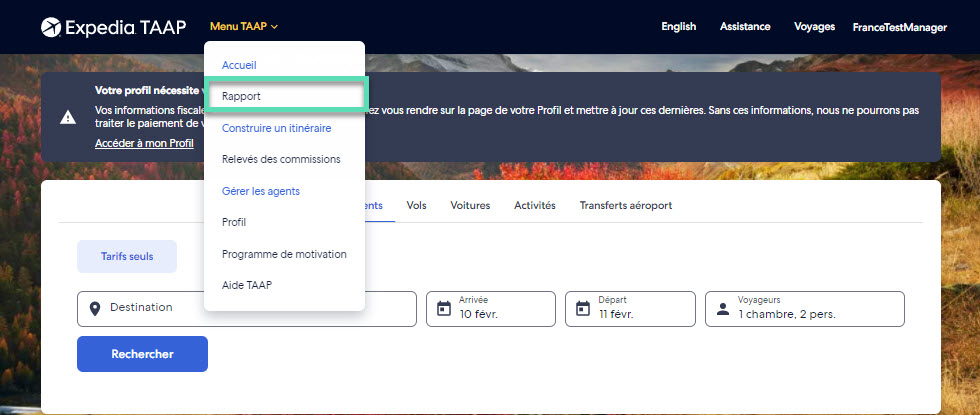The width and height of the screenshot is (980, 415).
Task: Open the Arrivée date picker
Action: 491,309
